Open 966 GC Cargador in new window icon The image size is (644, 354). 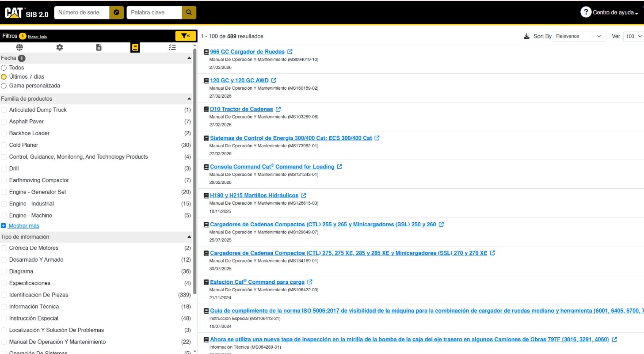point(290,52)
